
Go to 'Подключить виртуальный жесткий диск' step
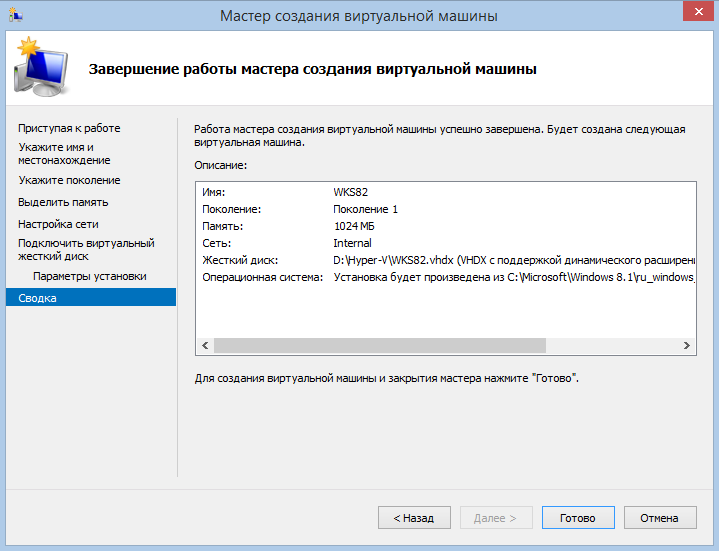click(x=86, y=249)
